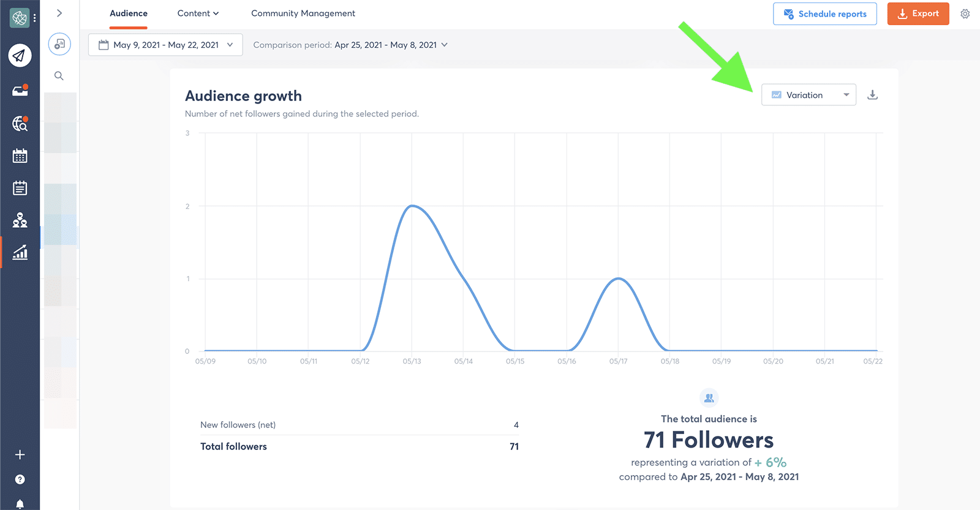The width and height of the screenshot is (980, 510).
Task: Open the publishing paper plane icon
Action: tap(20, 55)
